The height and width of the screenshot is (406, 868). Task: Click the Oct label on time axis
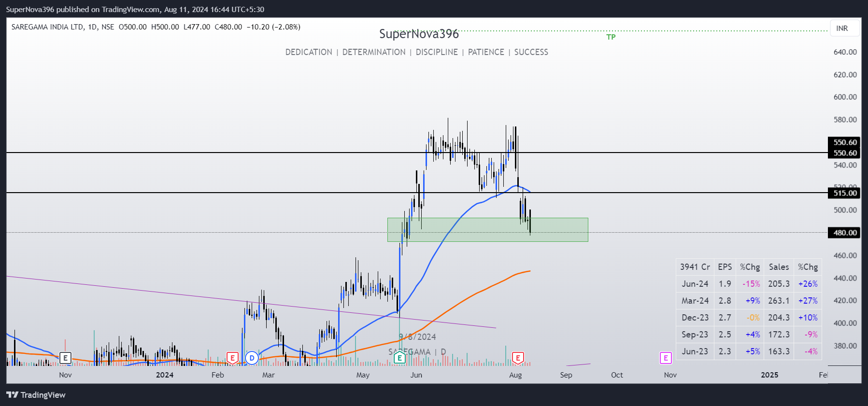617,375
